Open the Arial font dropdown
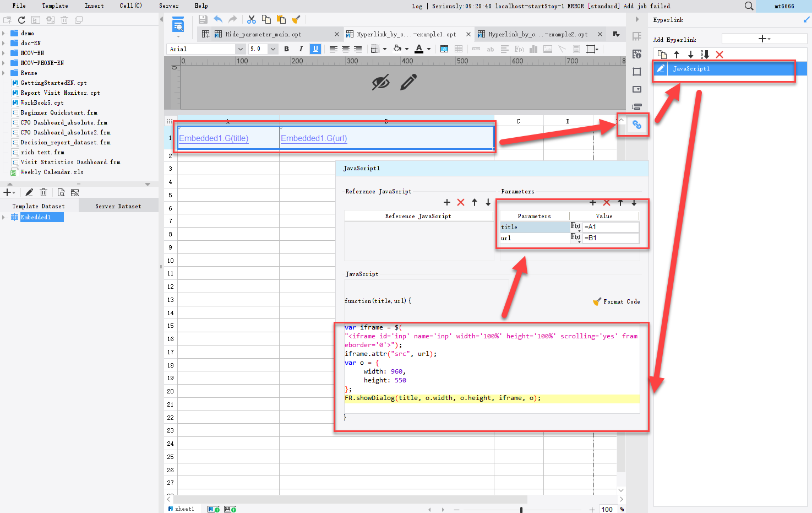This screenshot has width=812, height=513. pos(240,49)
